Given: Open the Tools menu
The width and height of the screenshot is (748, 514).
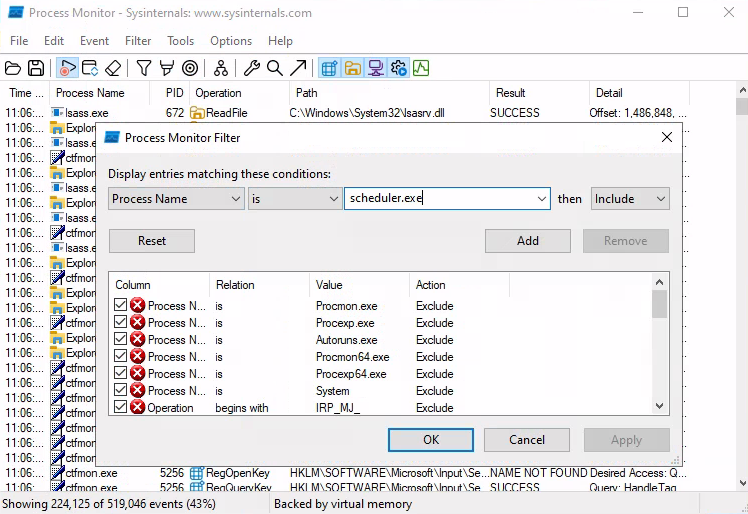Looking at the screenshot, I should pyautogui.click(x=181, y=41).
